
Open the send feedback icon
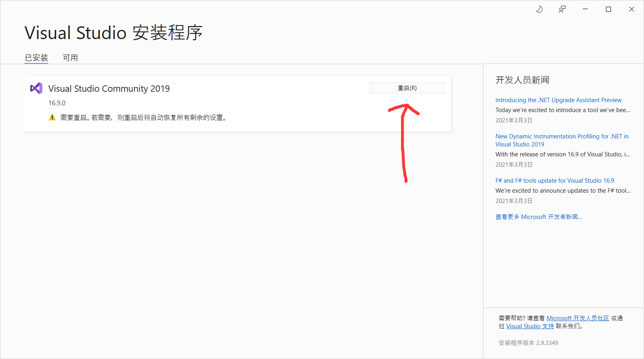(x=562, y=9)
